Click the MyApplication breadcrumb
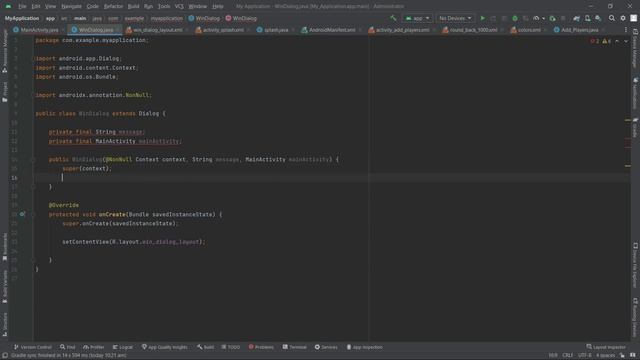 pyautogui.click(x=22, y=18)
